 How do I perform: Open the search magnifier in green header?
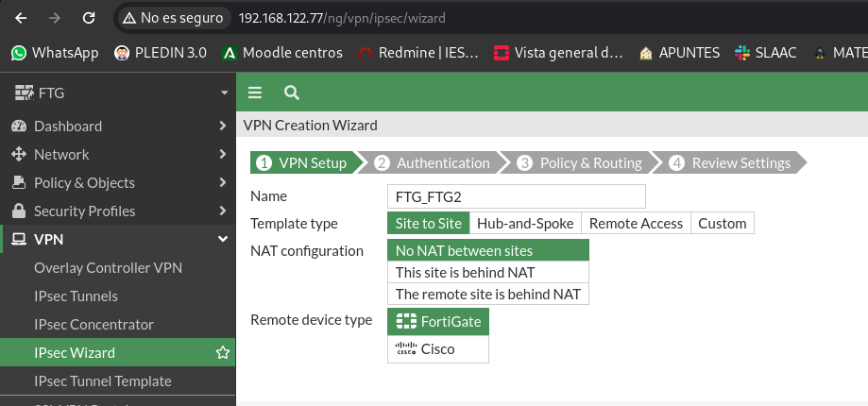coord(292,93)
